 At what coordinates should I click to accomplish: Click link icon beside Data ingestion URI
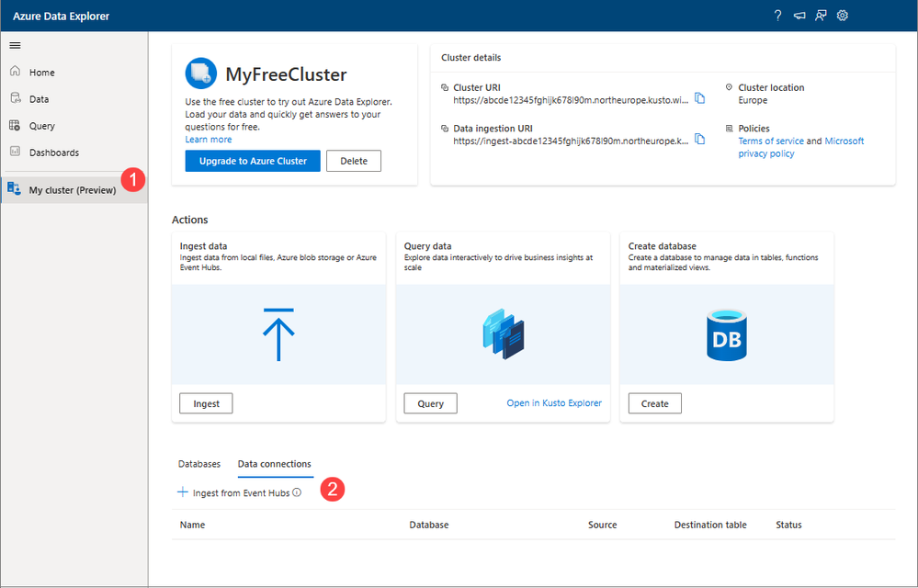(445, 128)
